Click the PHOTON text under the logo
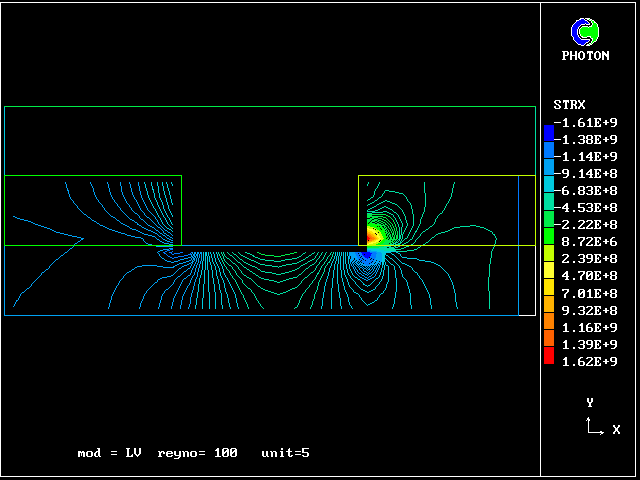640x480 pixels. click(x=585, y=56)
